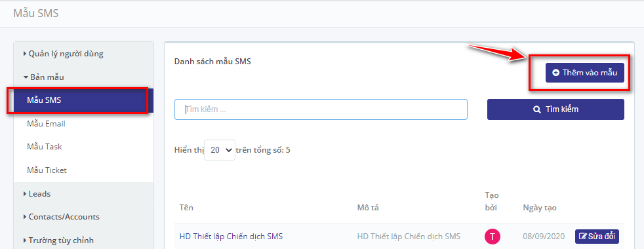This screenshot has width=644, height=249.
Task: Click the Tìm kiếm search button
Action: click(555, 109)
